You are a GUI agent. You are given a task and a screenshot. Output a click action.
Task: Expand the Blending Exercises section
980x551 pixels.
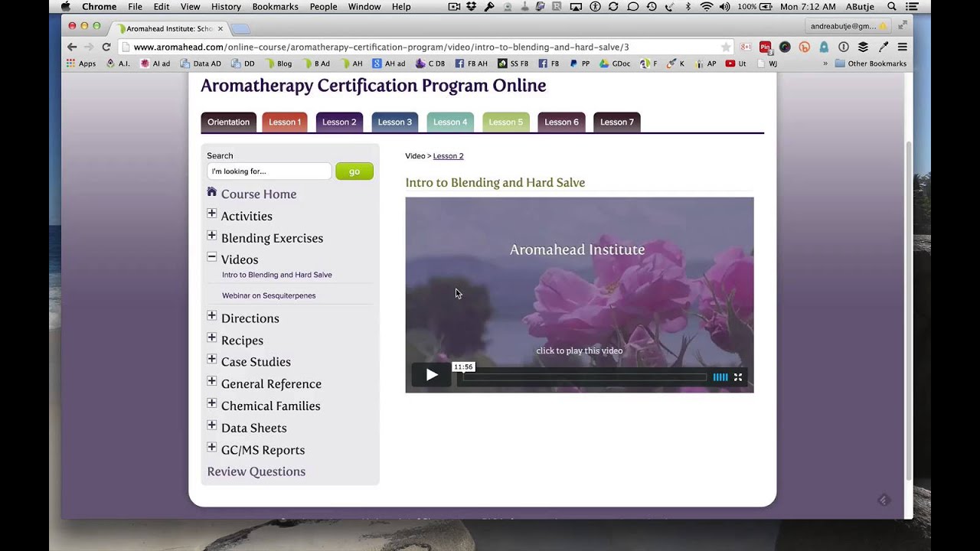(x=212, y=236)
